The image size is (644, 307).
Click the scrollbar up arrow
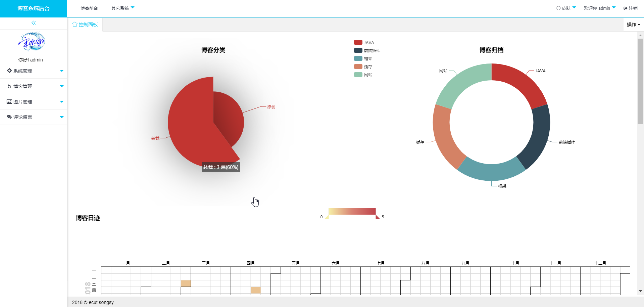click(640, 35)
